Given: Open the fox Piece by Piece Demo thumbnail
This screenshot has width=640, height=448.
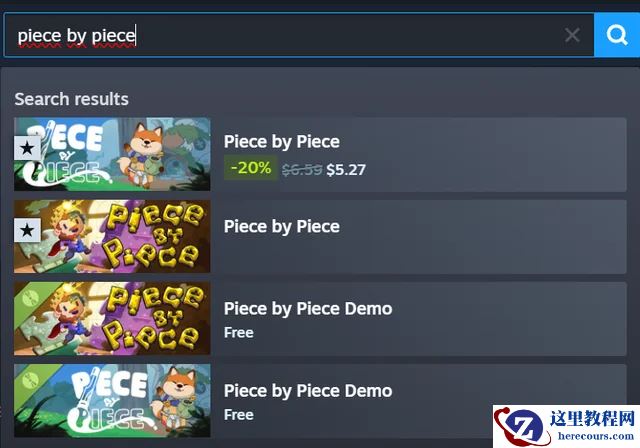Looking at the screenshot, I should pos(112,401).
